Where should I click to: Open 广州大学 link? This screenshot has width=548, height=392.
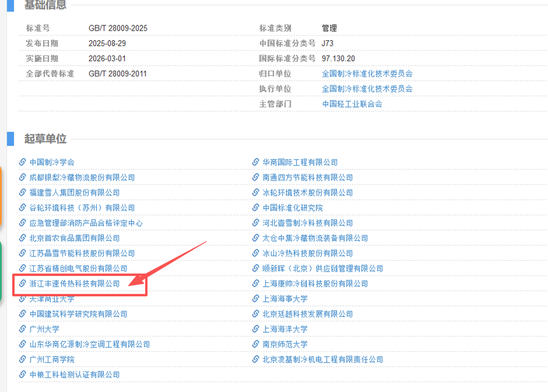45,329
